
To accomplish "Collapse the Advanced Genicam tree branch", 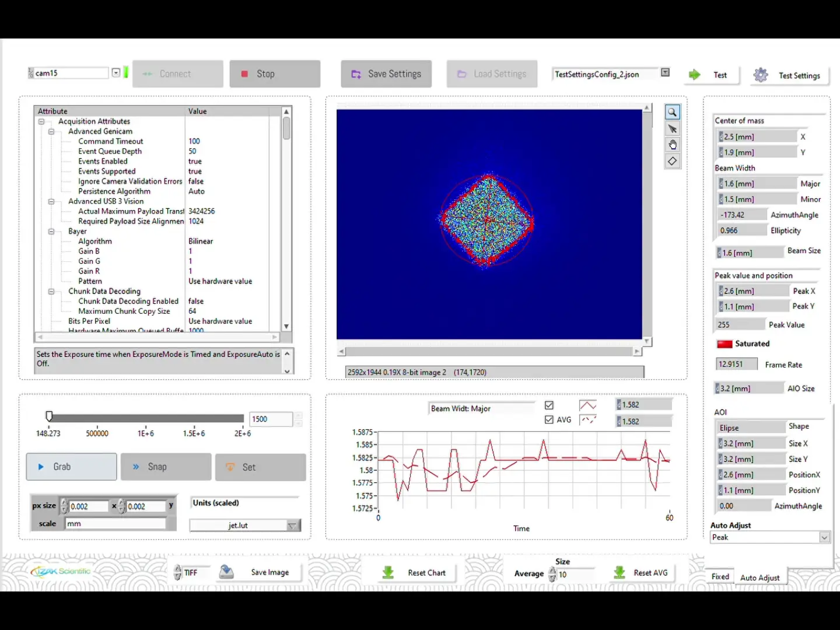I will tap(51, 131).
